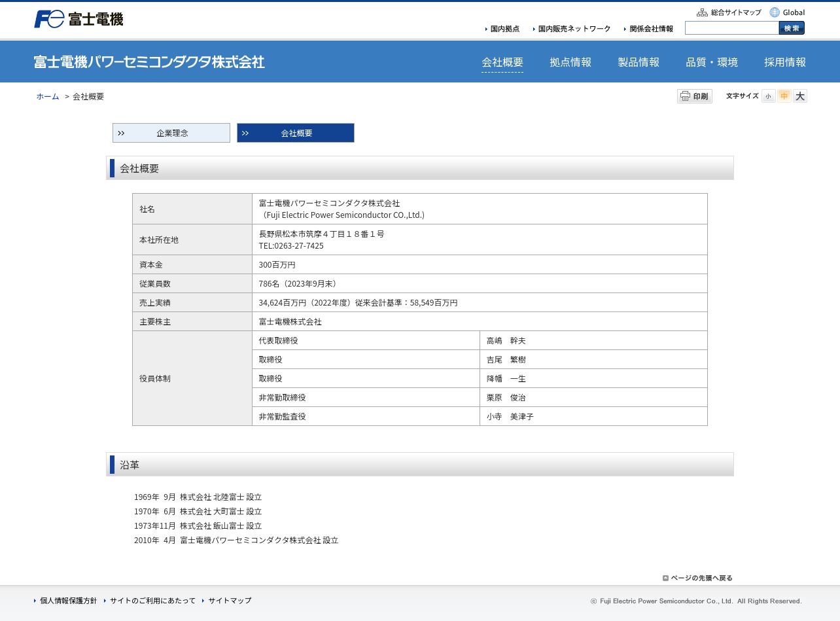Click the 1973年11月 株式会社 飯山富士 設立 entry
The image size is (840, 621).
click(x=198, y=526)
